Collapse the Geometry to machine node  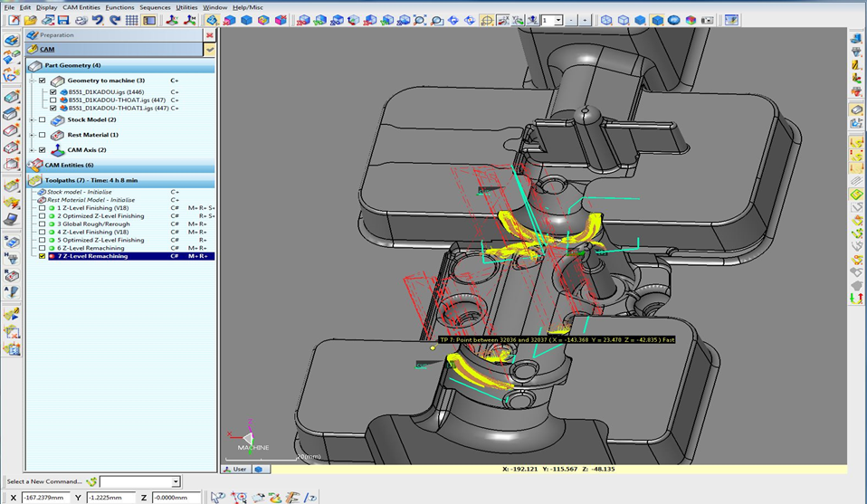point(33,81)
